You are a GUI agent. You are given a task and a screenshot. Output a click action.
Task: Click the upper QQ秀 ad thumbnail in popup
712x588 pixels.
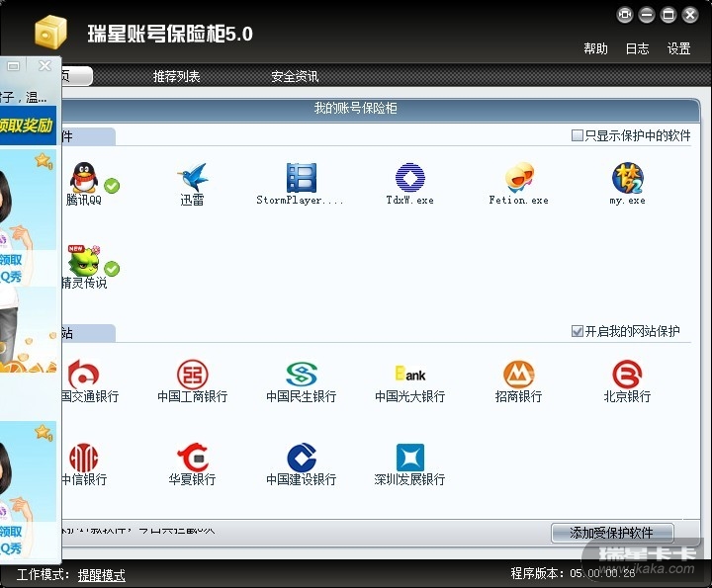tap(28, 217)
